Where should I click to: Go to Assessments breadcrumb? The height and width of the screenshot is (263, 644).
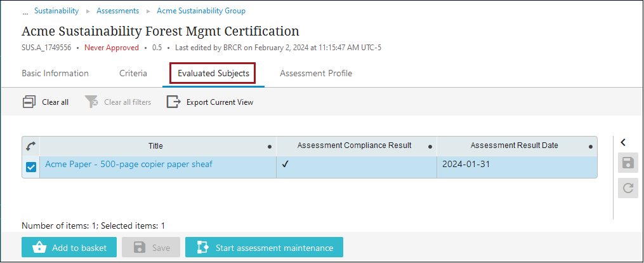[118, 11]
